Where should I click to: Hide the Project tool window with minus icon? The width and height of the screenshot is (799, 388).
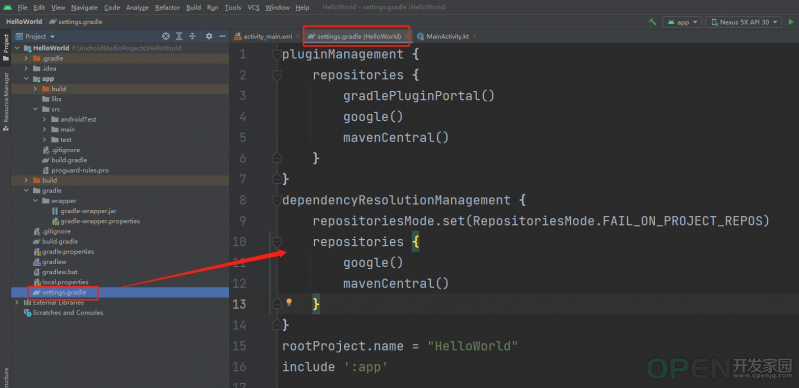(222, 36)
